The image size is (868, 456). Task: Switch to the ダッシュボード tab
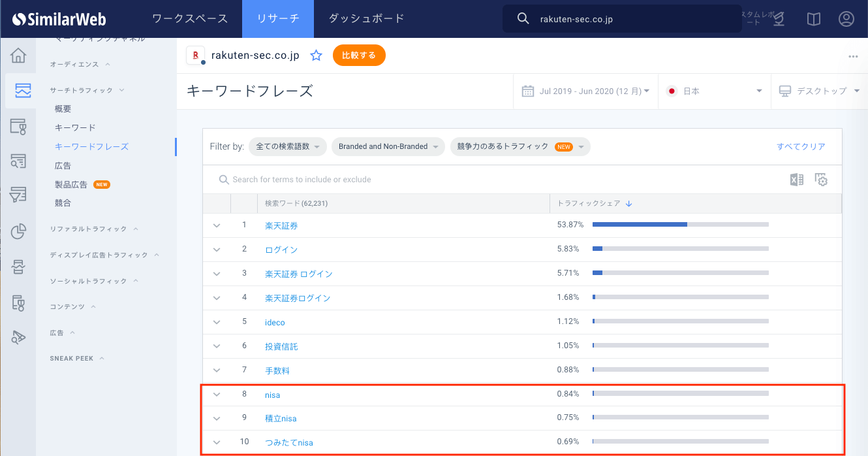[x=366, y=19]
